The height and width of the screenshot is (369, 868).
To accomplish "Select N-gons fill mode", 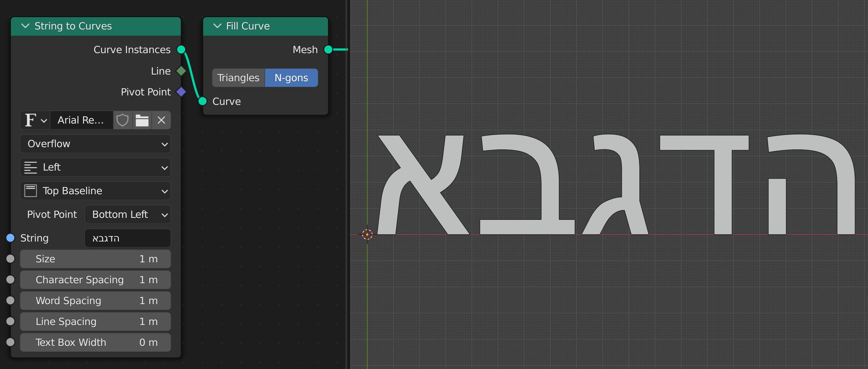I will (291, 78).
